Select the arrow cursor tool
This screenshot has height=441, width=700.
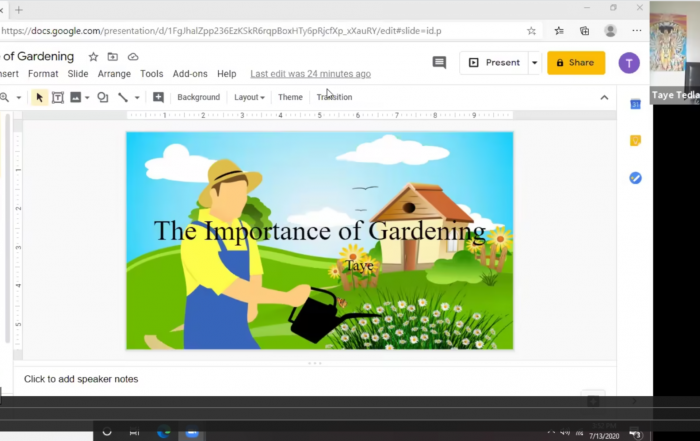point(39,97)
